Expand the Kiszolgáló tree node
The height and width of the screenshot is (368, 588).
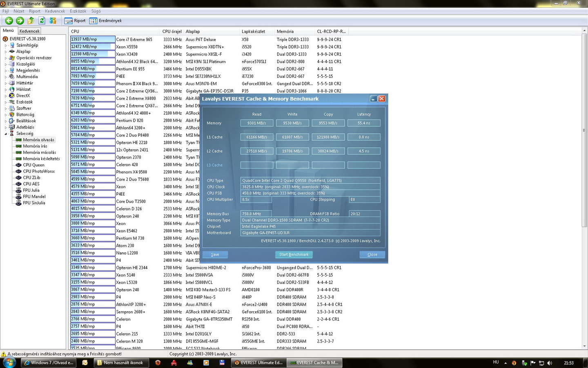click(6, 64)
